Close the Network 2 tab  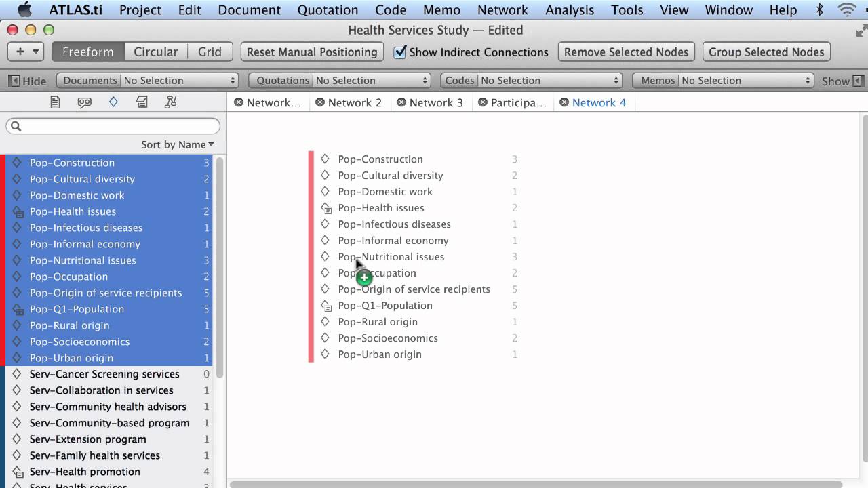coord(320,102)
